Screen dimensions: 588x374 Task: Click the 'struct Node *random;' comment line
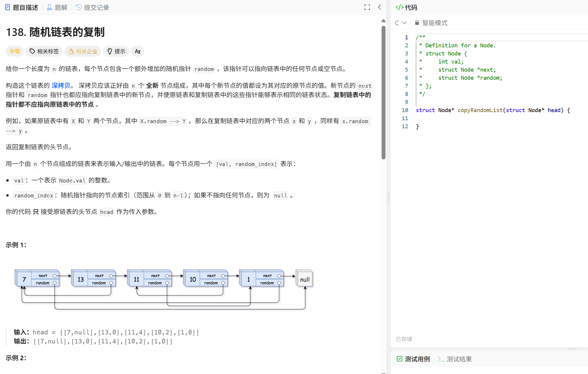tap(470, 78)
